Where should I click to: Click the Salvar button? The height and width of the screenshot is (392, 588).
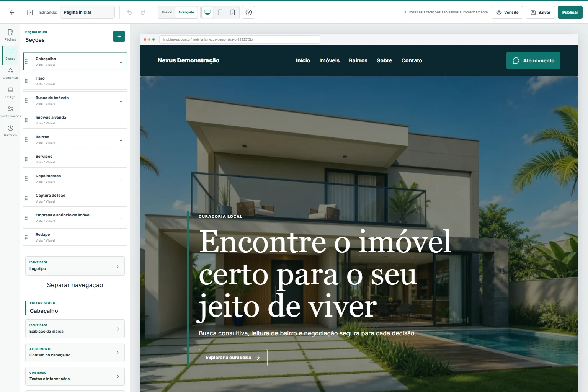point(540,12)
